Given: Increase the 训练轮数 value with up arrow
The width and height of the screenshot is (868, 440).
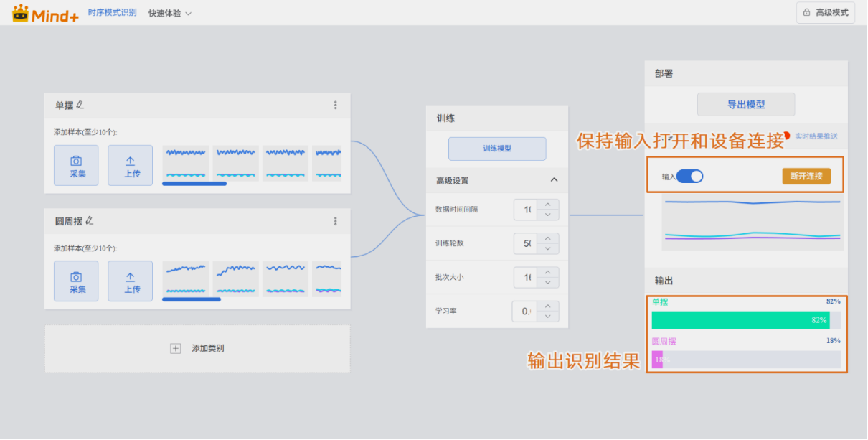Looking at the screenshot, I should [x=548, y=238].
